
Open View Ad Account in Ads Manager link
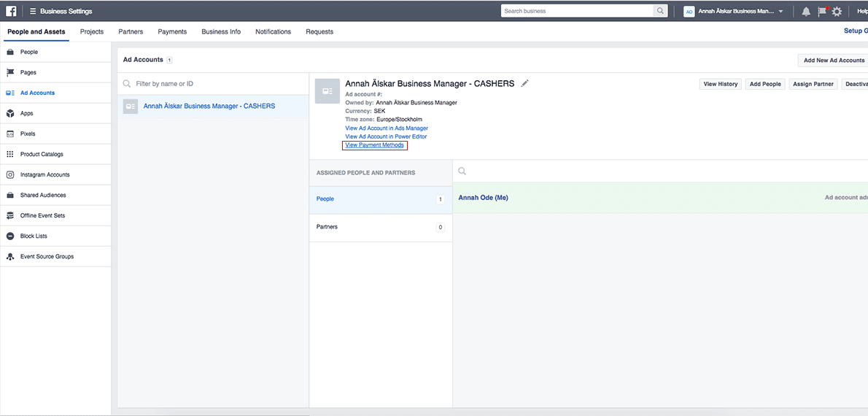(387, 128)
